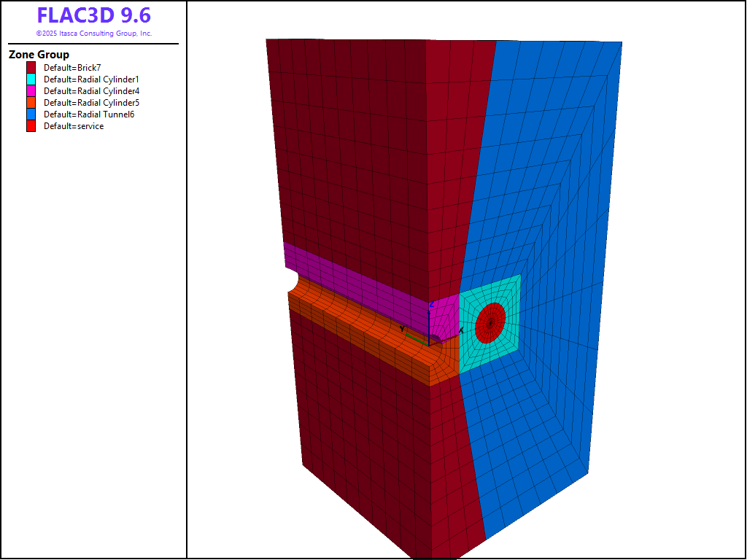The width and height of the screenshot is (747, 560).
Task: Click the Z axis label on the triad
Action: click(432, 304)
